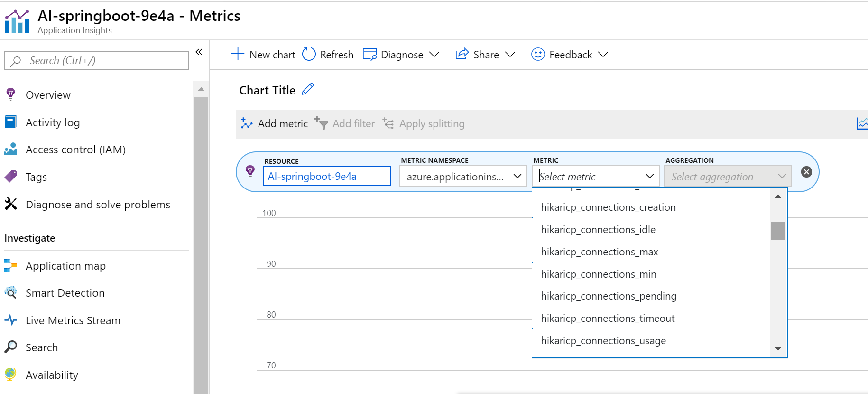Image resolution: width=868 pixels, height=394 pixels.
Task: Click the Add metric button label
Action: tap(283, 123)
